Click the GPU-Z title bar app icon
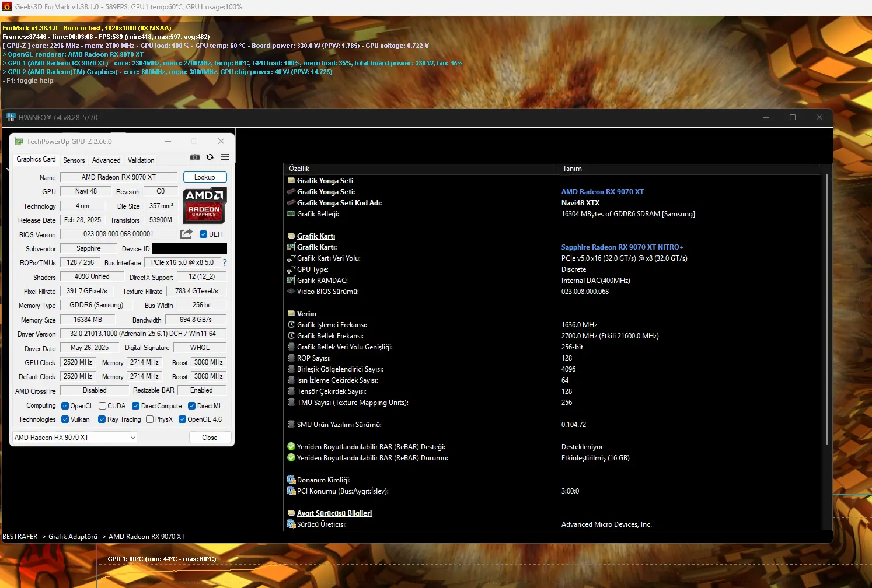 tap(19, 141)
